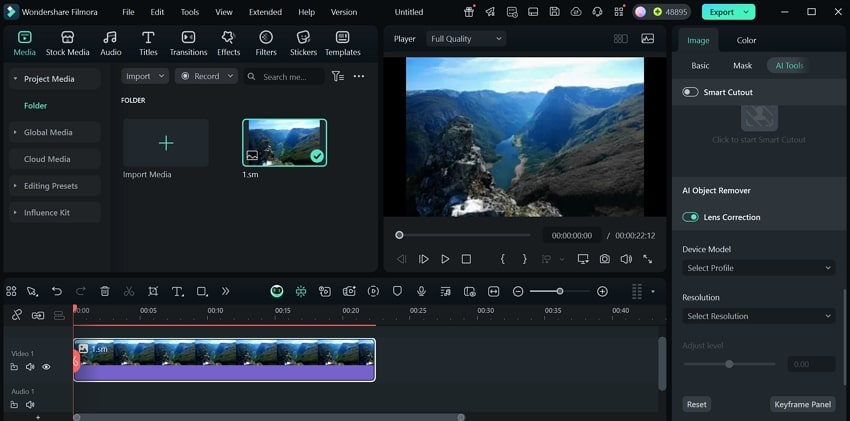
Task: Click the player progress scrubber handle
Action: [399, 235]
